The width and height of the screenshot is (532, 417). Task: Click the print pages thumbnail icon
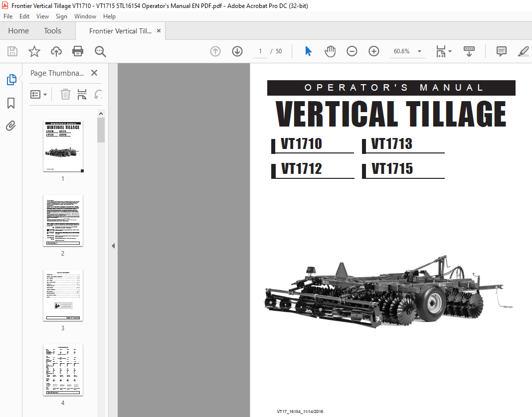(x=82, y=94)
